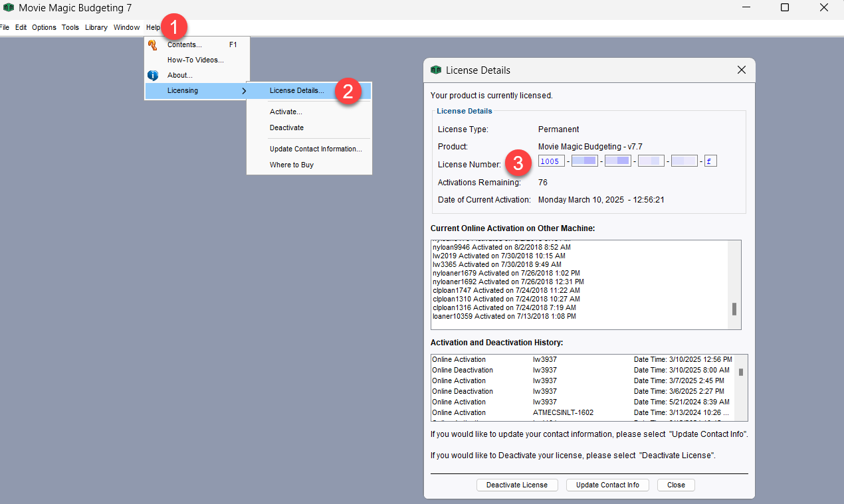Open the Window menu
Screen dimensions: 844x504
point(126,27)
